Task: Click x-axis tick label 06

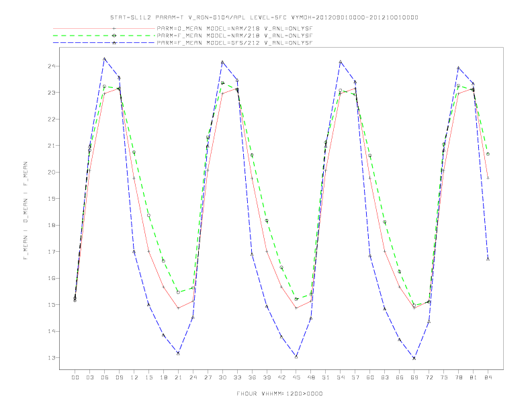Action: click(x=105, y=377)
